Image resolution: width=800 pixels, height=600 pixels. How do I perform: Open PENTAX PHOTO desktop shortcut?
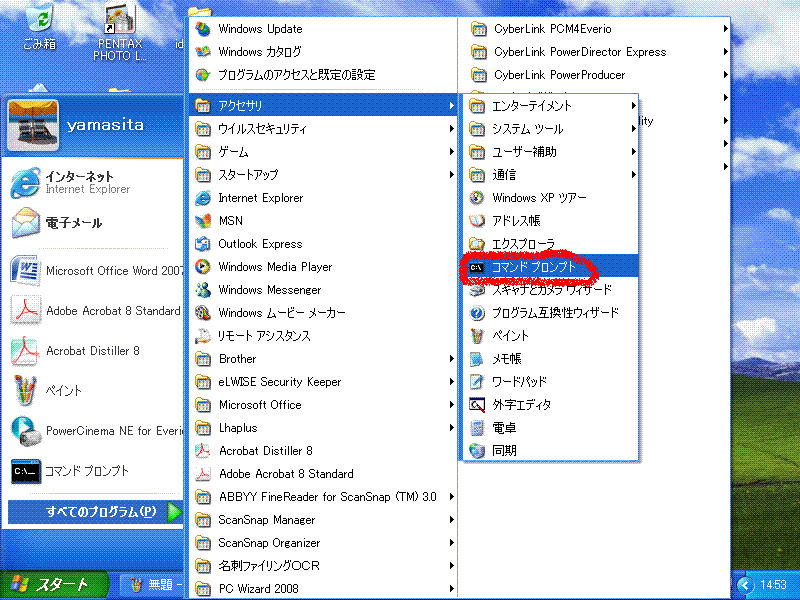pyautogui.click(x=120, y=33)
